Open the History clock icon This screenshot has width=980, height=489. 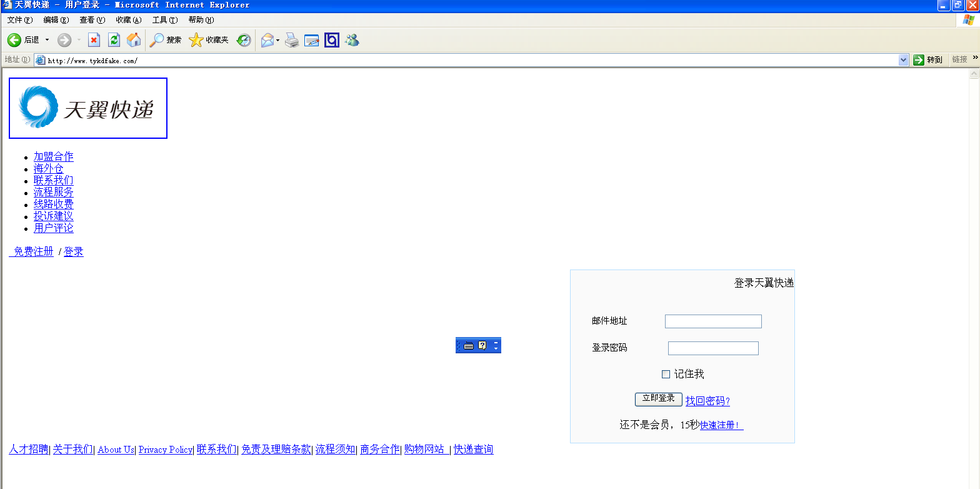[244, 40]
